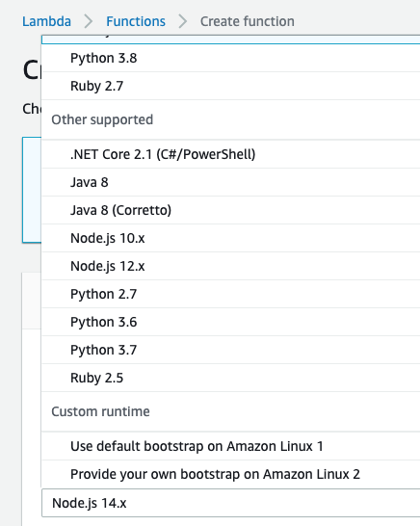Click the Custom runtime group header
The width and height of the screenshot is (420, 526).
[100, 411]
